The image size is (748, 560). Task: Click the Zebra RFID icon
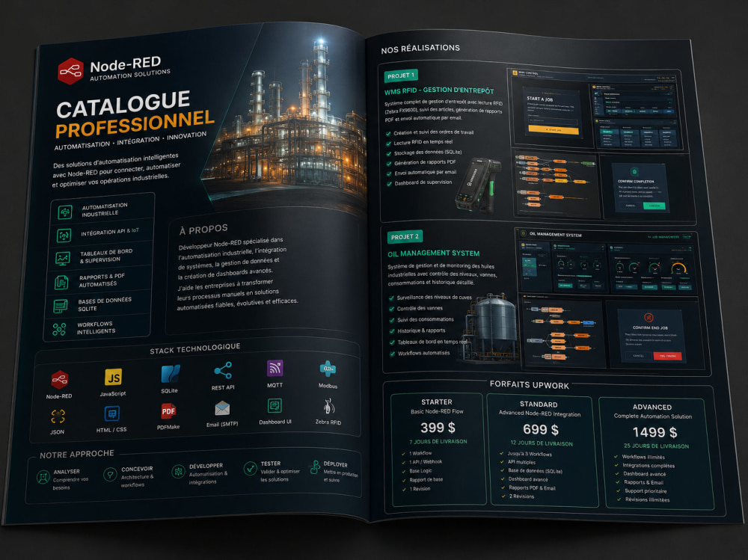point(328,407)
